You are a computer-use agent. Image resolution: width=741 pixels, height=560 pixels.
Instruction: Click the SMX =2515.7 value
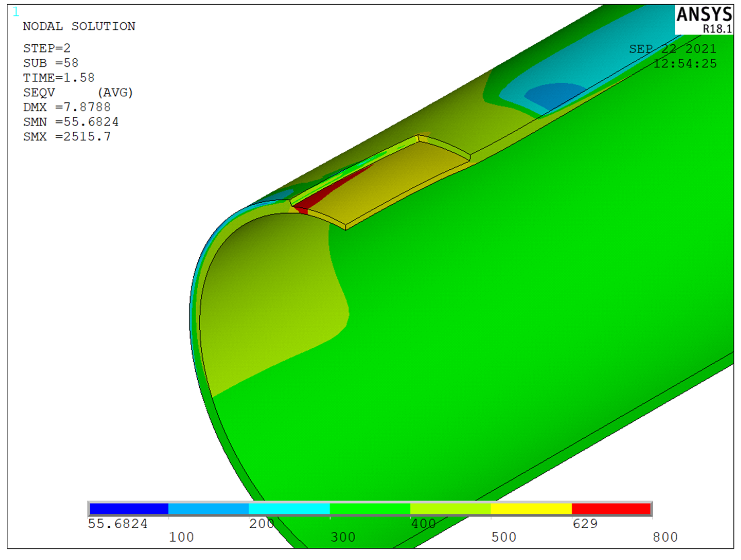point(67,137)
